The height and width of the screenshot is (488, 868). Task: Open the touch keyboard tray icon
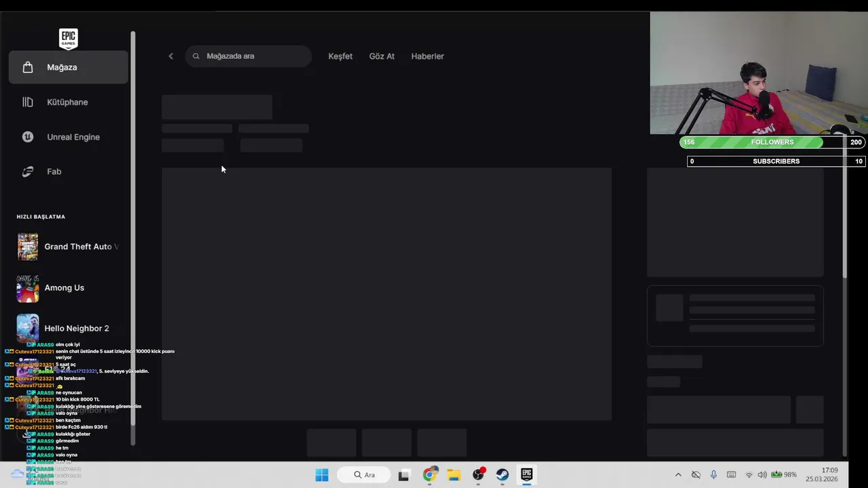click(731, 475)
